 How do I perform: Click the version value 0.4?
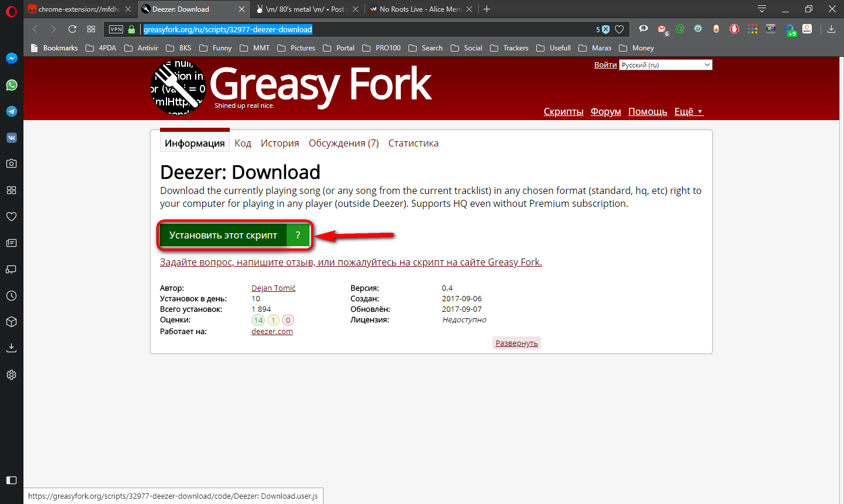pyautogui.click(x=447, y=288)
